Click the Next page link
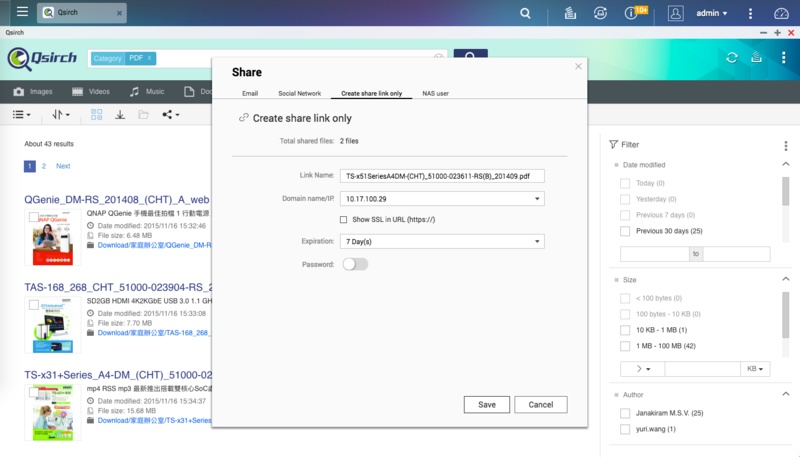This screenshot has width=800, height=457. [x=63, y=166]
